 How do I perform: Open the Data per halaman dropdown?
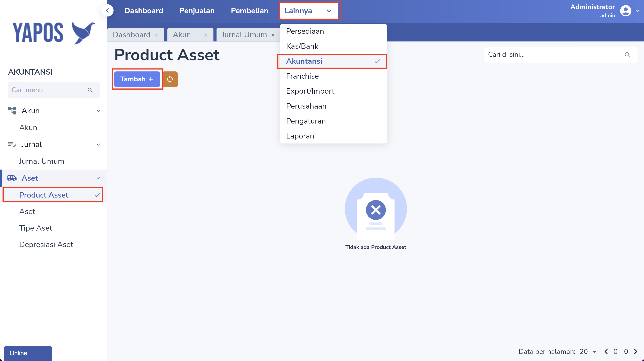pos(588,351)
